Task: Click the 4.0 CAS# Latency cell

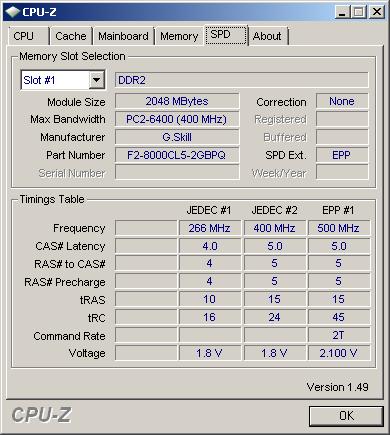Action: (x=210, y=246)
